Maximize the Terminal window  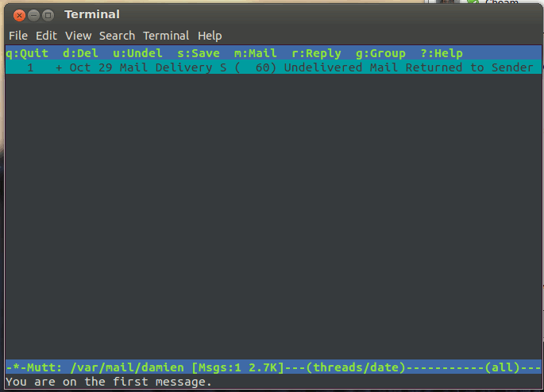[x=48, y=15]
